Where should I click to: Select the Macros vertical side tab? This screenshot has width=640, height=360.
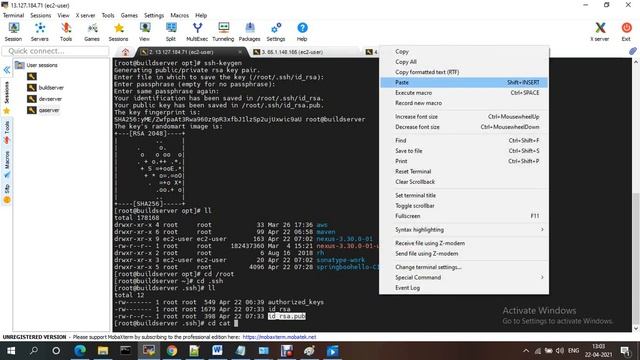pyautogui.click(x=7, y=164)
